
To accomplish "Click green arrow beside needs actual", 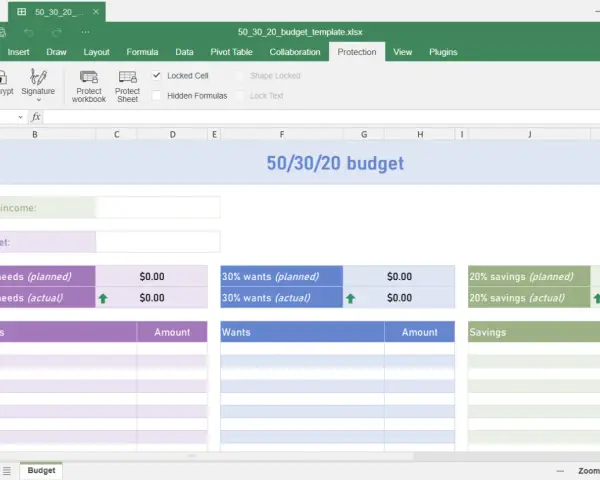I will 103,298.
